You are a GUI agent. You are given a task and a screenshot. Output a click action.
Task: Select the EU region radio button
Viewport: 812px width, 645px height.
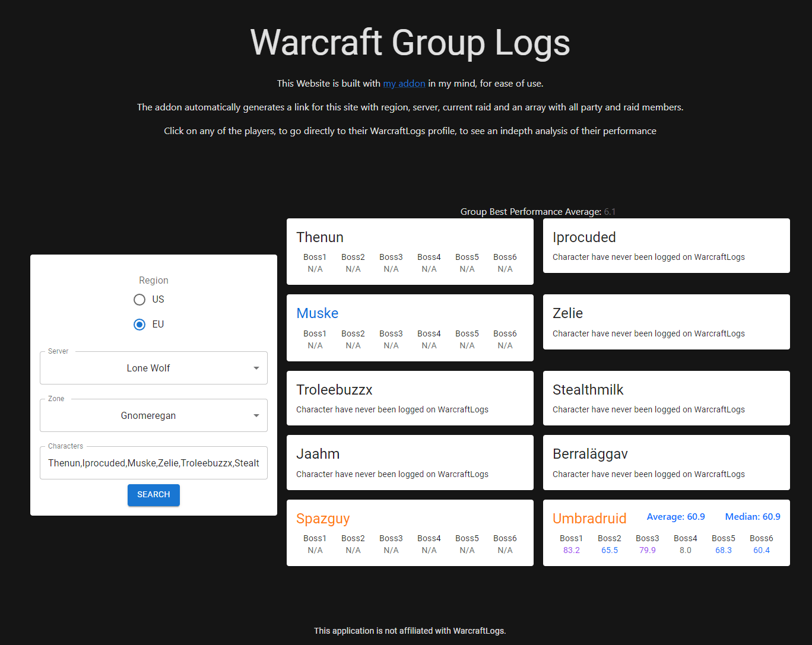(139, 325)
